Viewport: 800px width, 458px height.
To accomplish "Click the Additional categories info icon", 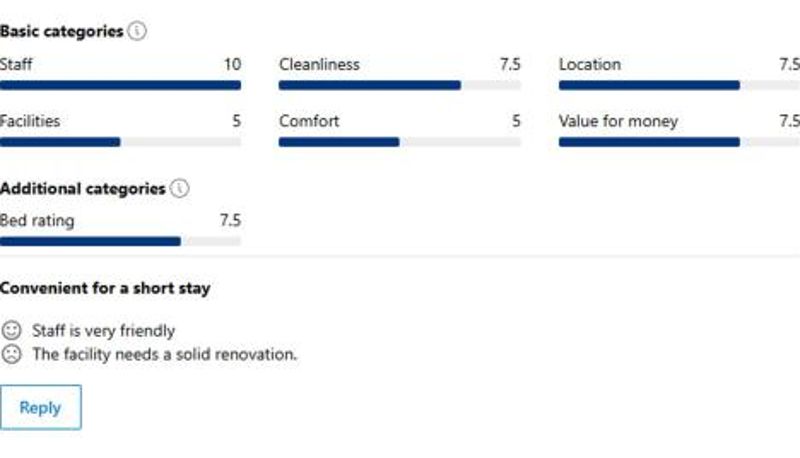I will [180, 188].
